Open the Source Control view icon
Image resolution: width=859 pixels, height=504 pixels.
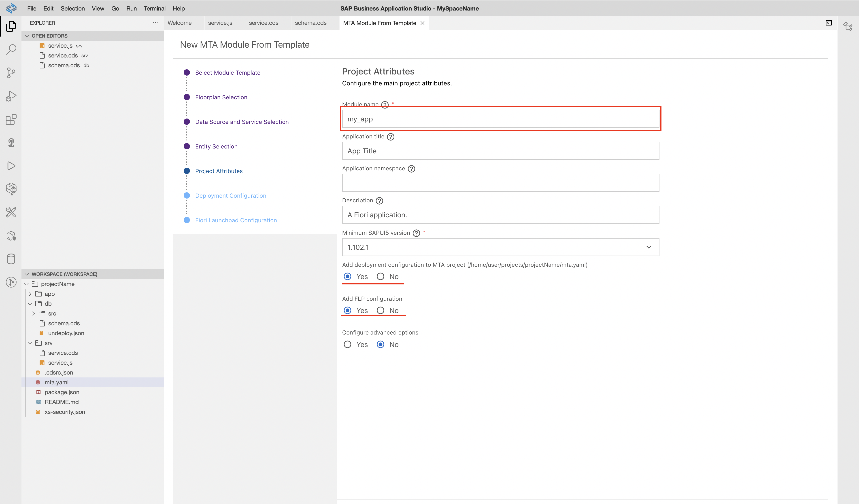tap(11, 73)
